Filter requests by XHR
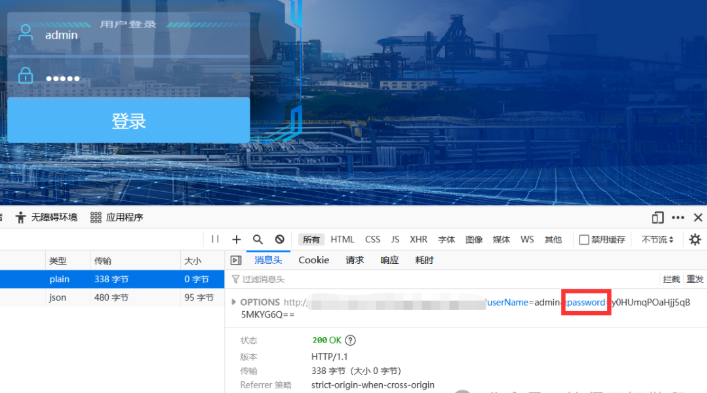This screenshot has width=707, height=393. tap(418, 239)
